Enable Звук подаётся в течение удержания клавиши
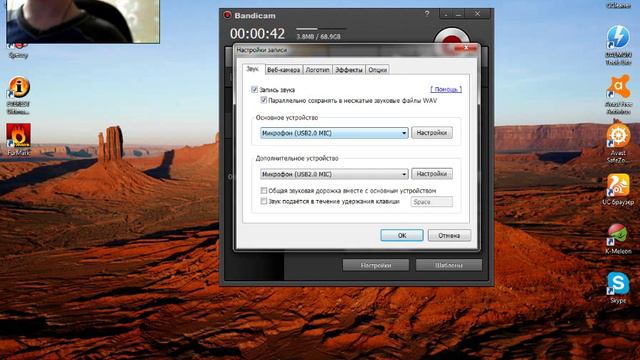Viewport: 640px width, 360px height. point(264,201)
